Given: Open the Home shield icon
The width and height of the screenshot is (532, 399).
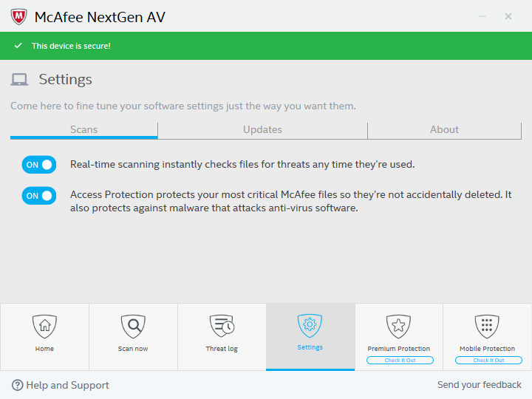Looking at the screenshot, I should click(44, 326).
